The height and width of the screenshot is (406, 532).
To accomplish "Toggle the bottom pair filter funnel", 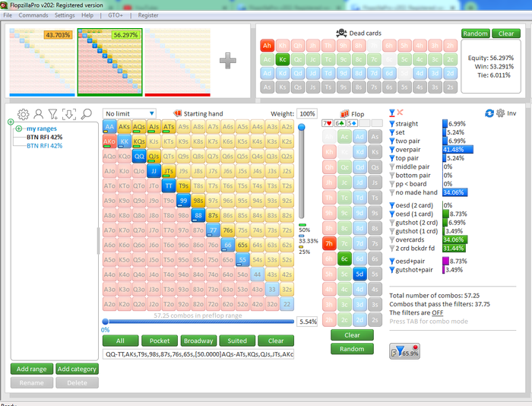I will (392, 176).
